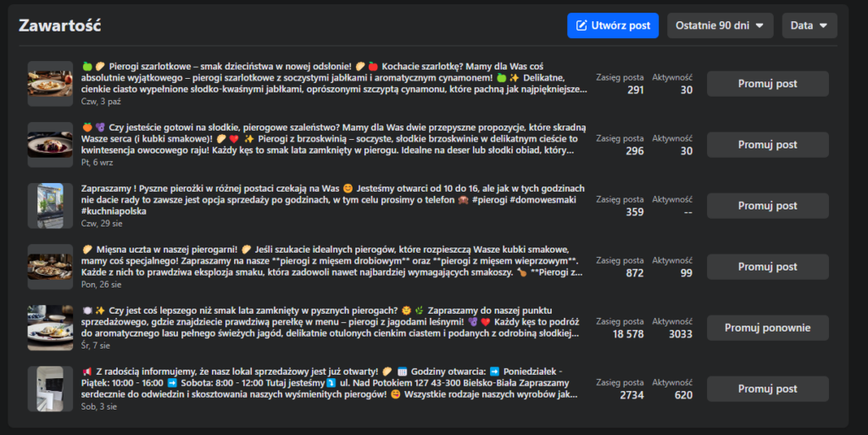This screenshot has height=435, width=868.
Task: Click the pencil icon in Utwórz post
Action: click(x=581, y=25)
